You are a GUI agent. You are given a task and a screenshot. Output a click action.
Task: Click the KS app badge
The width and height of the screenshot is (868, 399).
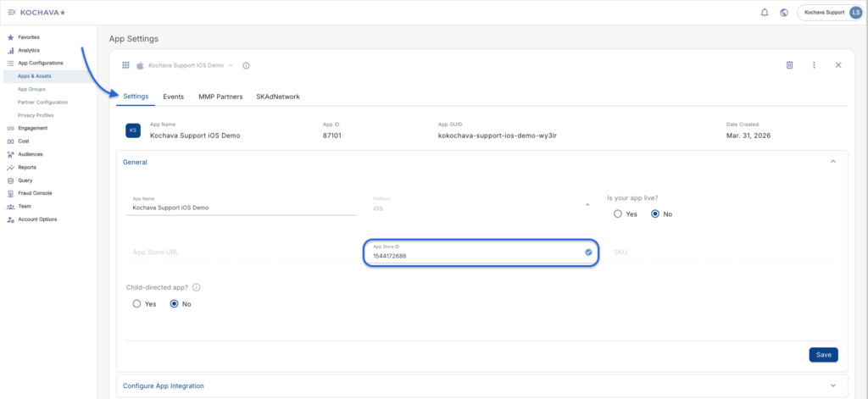tap(133, 130)
